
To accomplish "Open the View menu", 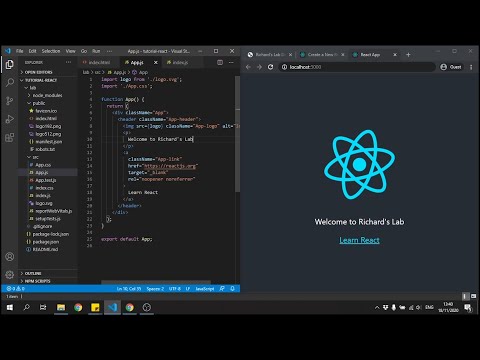I will pos(70,51).
